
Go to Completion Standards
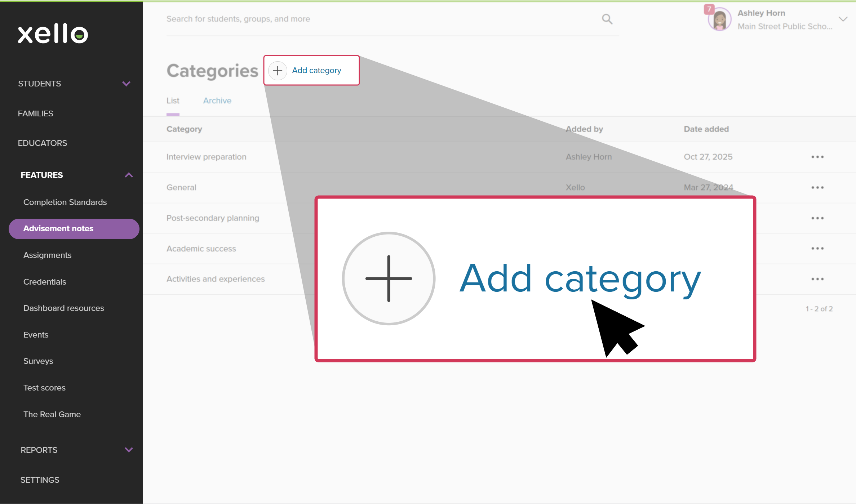pos(65,202)
